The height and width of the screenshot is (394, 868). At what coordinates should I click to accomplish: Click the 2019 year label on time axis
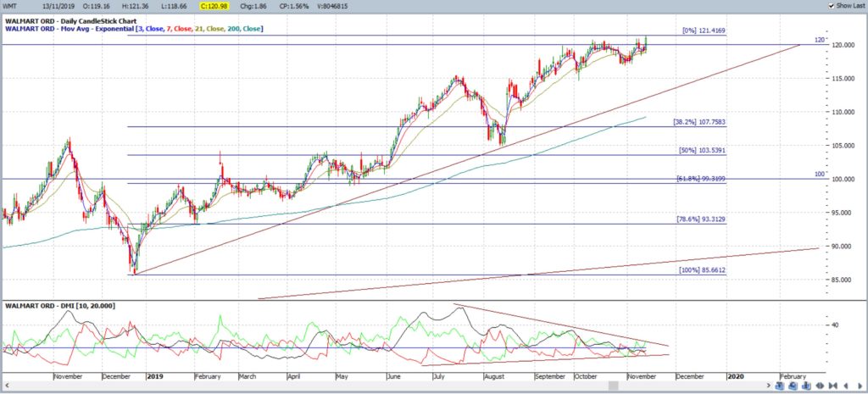click(155, 376)
